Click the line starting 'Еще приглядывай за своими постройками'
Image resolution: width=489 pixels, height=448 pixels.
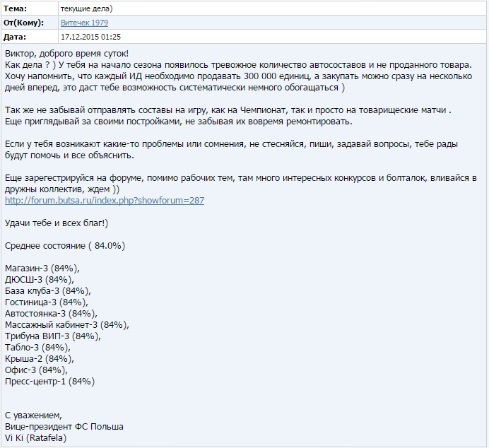179,122
